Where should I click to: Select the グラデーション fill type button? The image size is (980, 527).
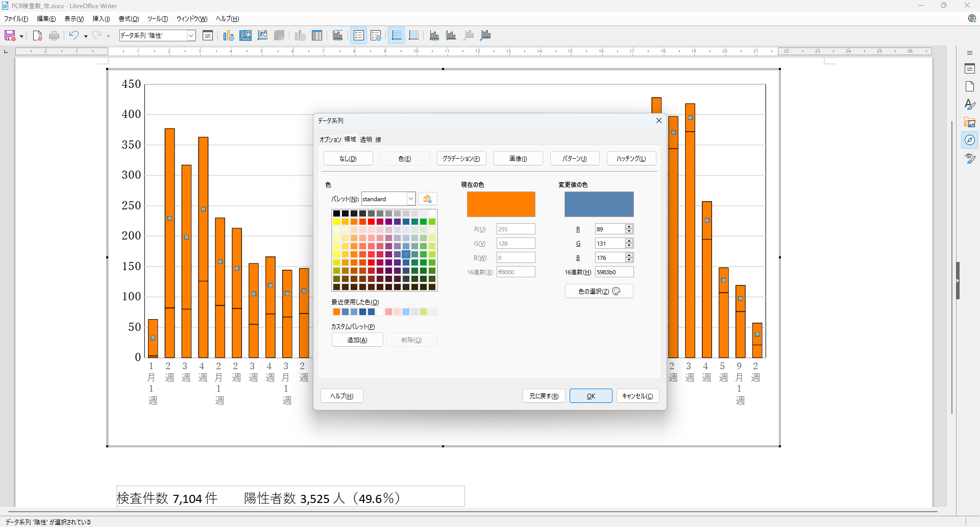click(x=461, y=159)
